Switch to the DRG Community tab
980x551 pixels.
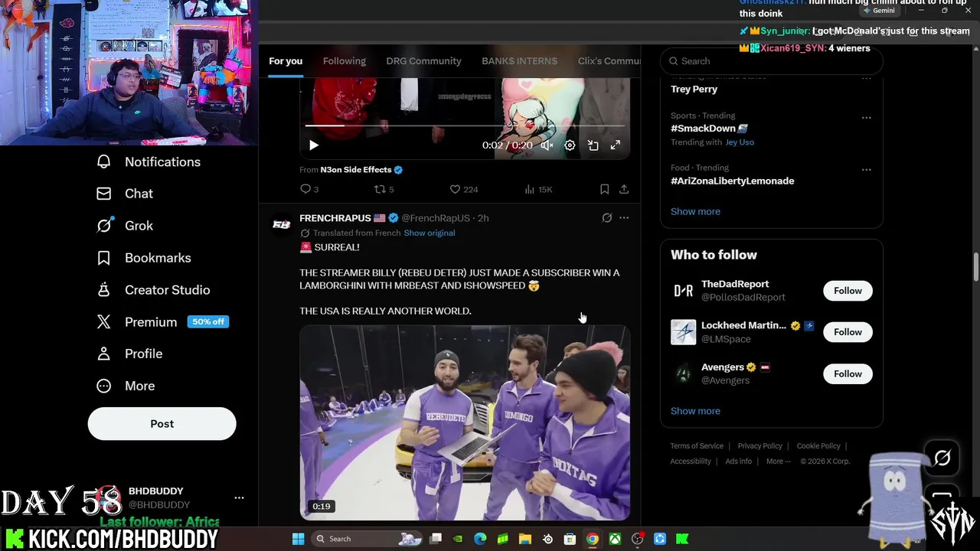click(423, 61)
